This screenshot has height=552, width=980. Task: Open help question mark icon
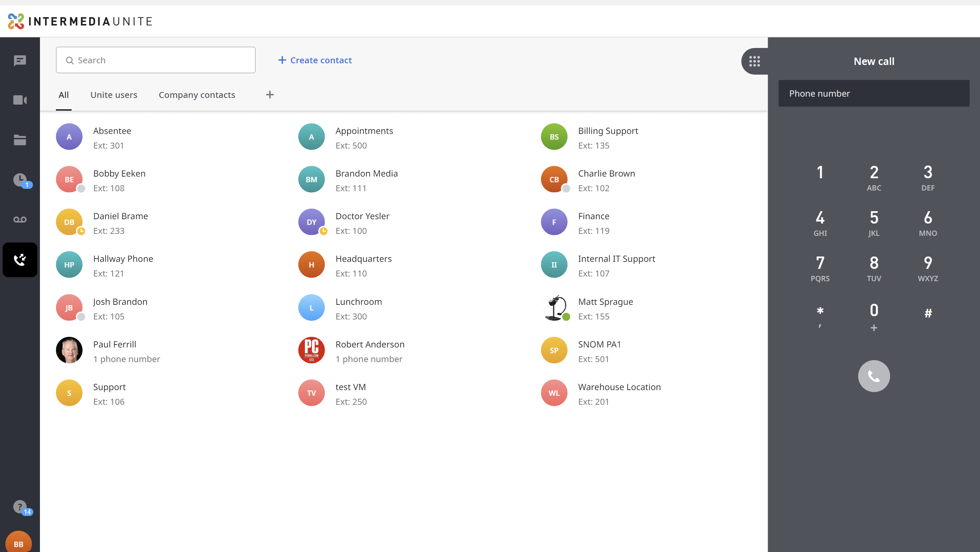coord(21,507)
